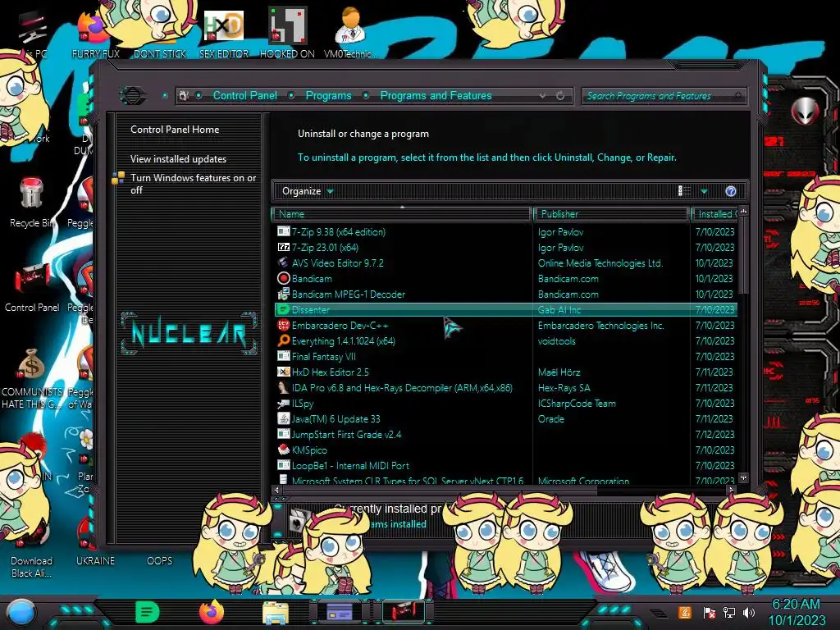Screen dimensions: 840x630
Task: Open the SEX EDITOR desktop shortcut
Action: [x=224, y=34]
